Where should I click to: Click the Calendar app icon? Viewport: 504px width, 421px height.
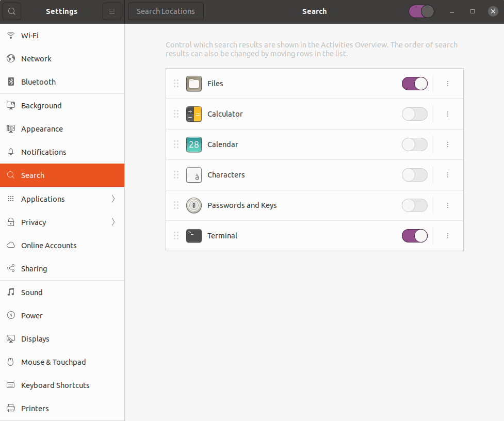(x=193, y=144)
